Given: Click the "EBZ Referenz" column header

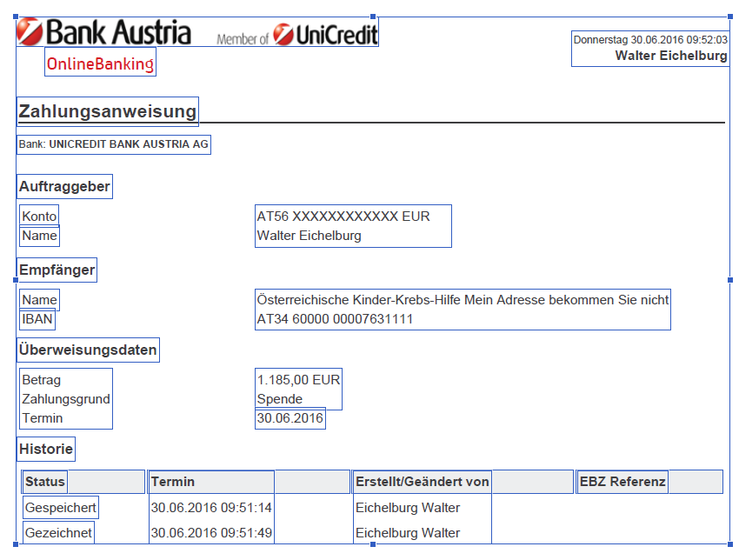Looking at the screenshot, I should tap(622, 481).
